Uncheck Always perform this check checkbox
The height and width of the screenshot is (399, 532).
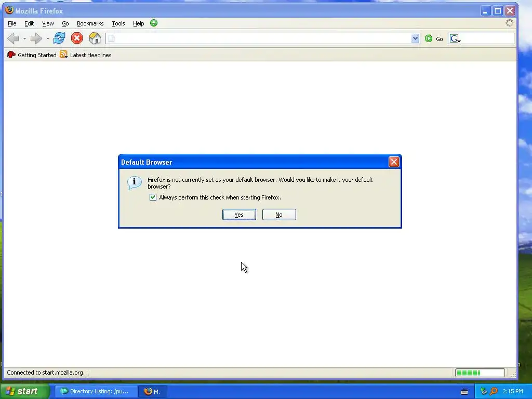coord(153,197)
